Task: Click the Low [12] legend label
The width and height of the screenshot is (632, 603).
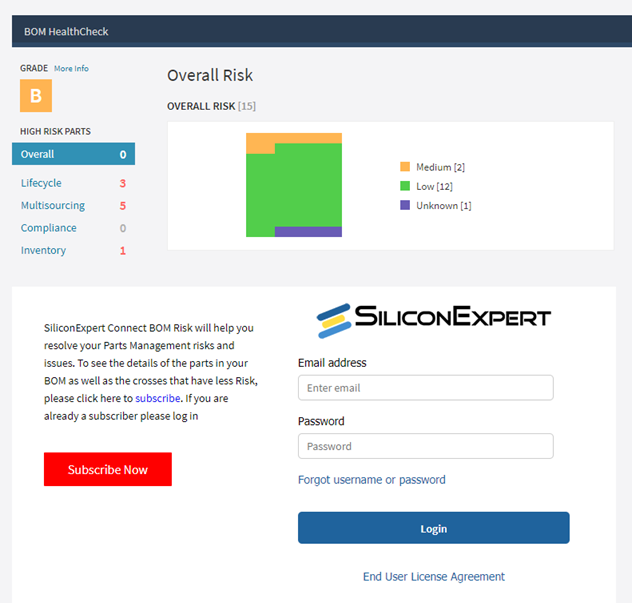Action: pyautogui.click(x=434, y=186)
